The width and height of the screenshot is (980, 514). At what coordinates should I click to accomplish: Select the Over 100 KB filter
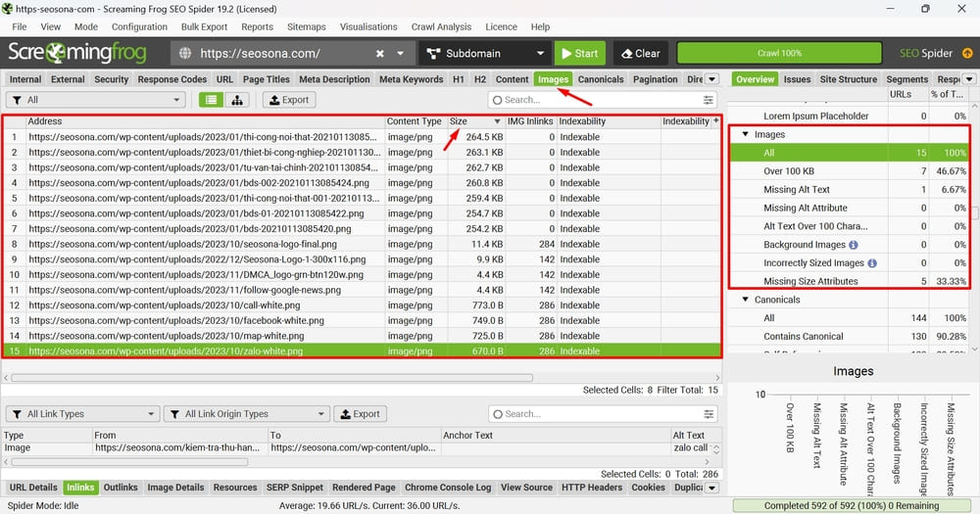(851, 171)
